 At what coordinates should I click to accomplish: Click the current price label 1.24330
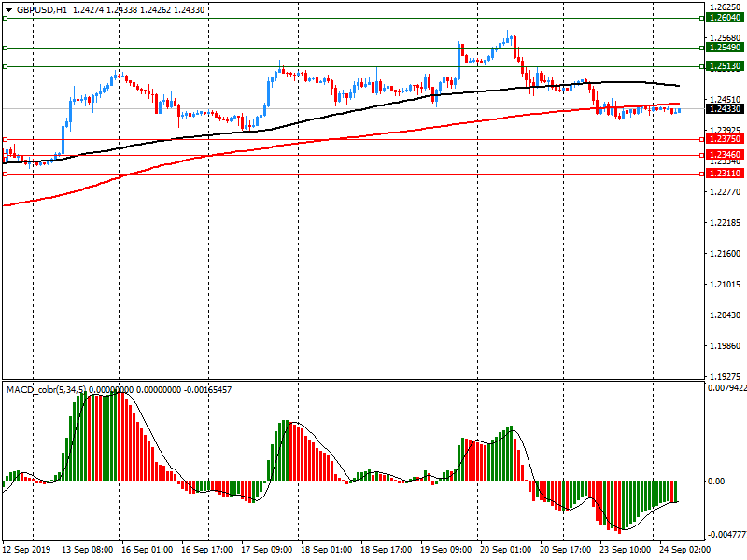click(x=725, y=109)
